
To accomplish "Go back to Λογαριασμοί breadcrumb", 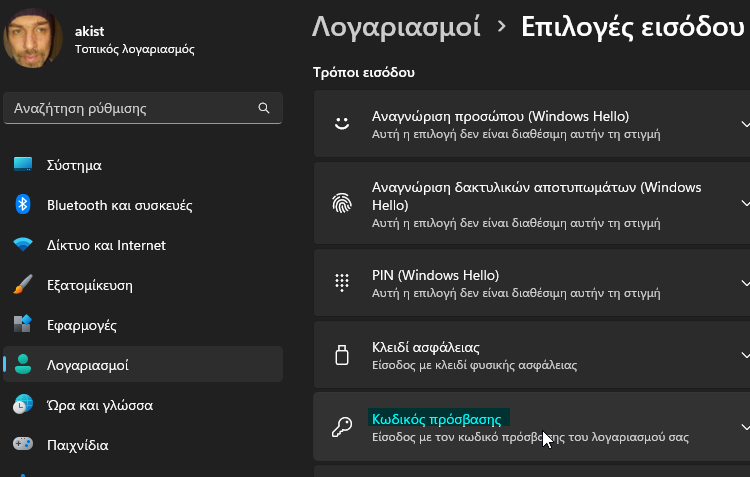I will 396,27.
